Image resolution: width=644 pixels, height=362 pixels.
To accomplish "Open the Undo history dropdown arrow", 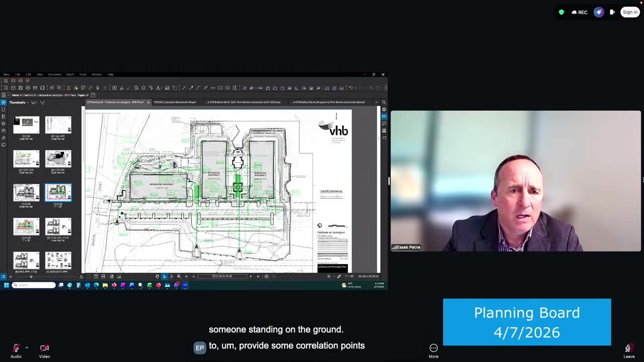I will pos(356,88).
